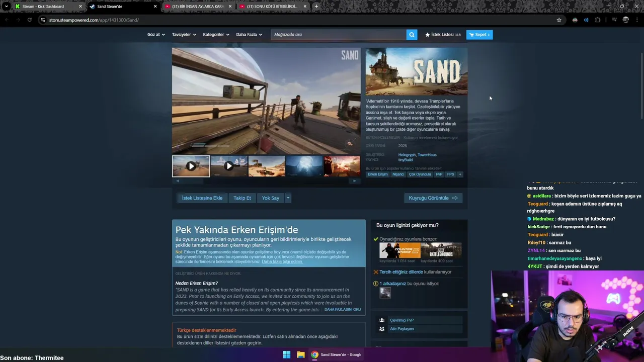Open Tercih ettiğiniz dillerde link
The width and height of the screenshot is (644, 362).
[x=401, y=272]
